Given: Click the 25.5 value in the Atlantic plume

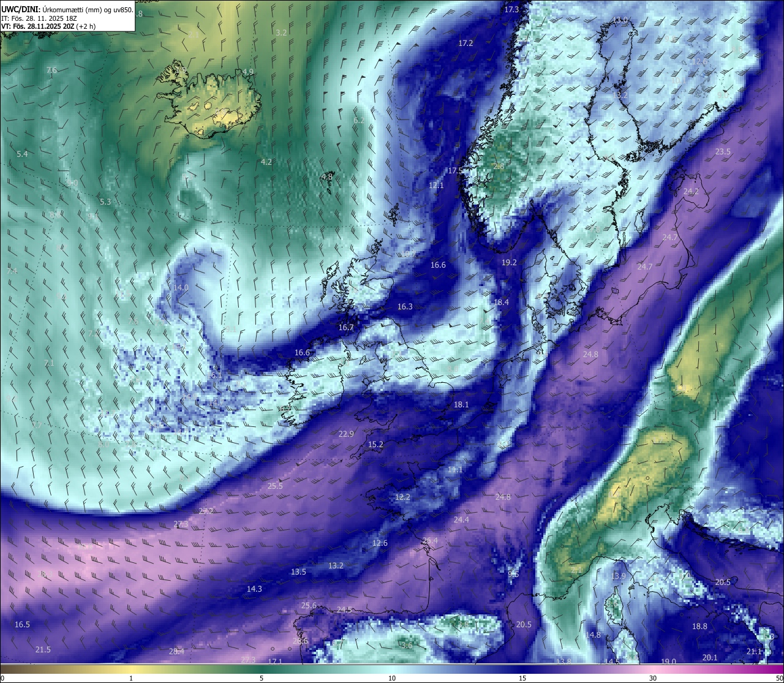Looking at the screenshot, I should pos(275,486).
